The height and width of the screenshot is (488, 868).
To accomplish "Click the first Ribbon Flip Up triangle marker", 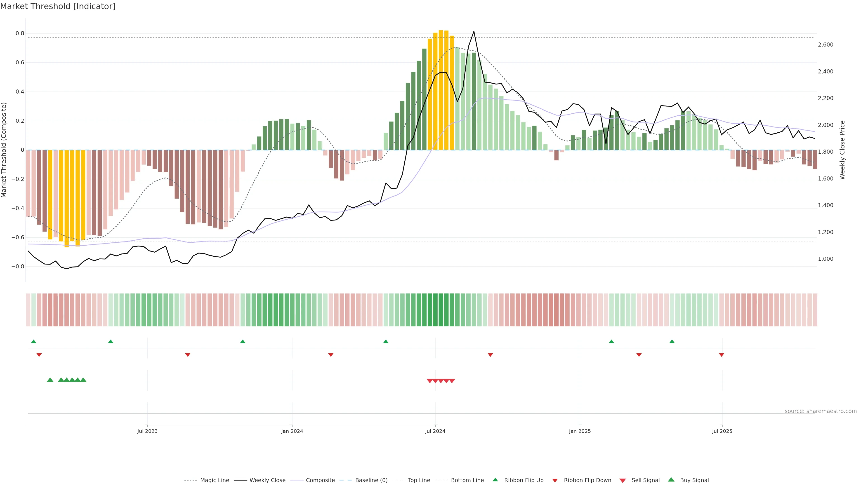I will pos(33,342).
